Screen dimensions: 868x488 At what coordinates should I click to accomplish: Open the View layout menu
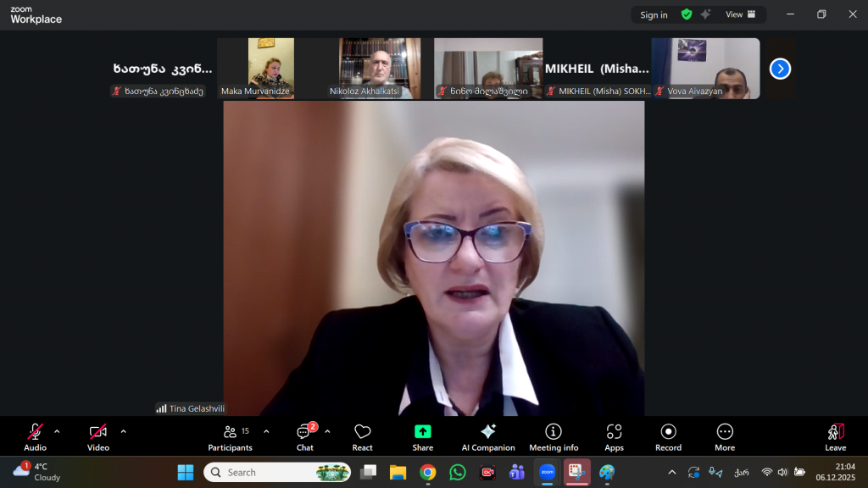740,14
